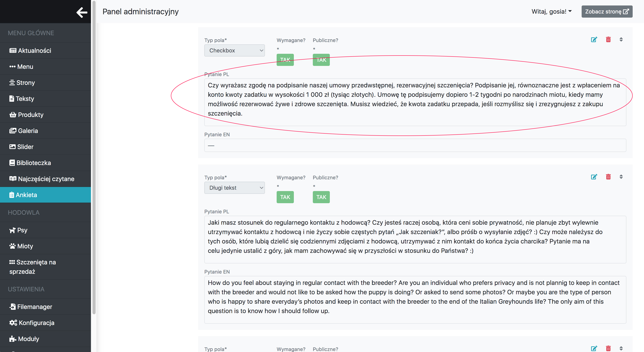Click the empty Pytanie EN input field
Viewport: 644px width, 352px height.
[415, 145]
